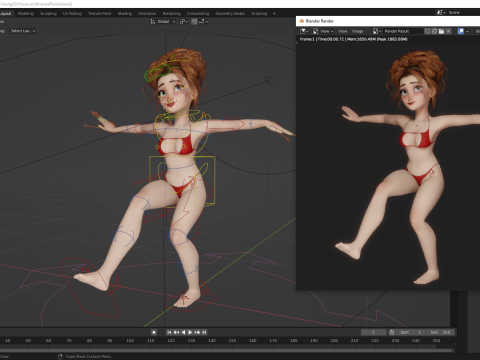480x360 pixels.
Task: Open the Texture Paint workspace tab
Action: click(x=99, y=13)
